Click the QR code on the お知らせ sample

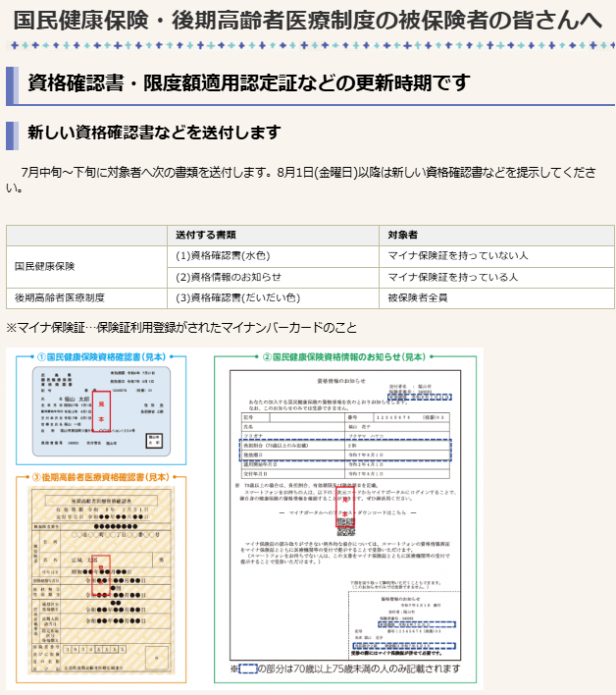click(x=346, y=528)
